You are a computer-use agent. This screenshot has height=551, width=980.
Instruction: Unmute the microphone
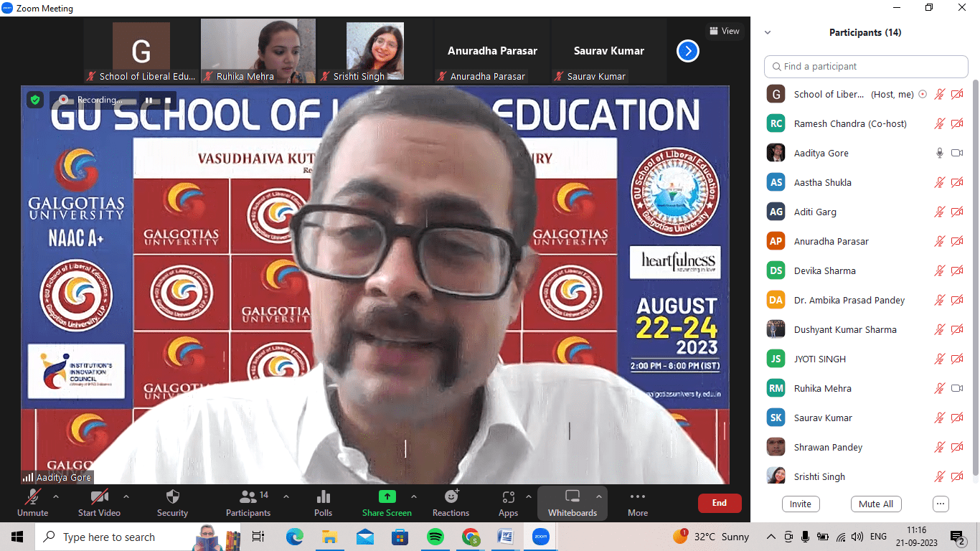click(32, 497)
